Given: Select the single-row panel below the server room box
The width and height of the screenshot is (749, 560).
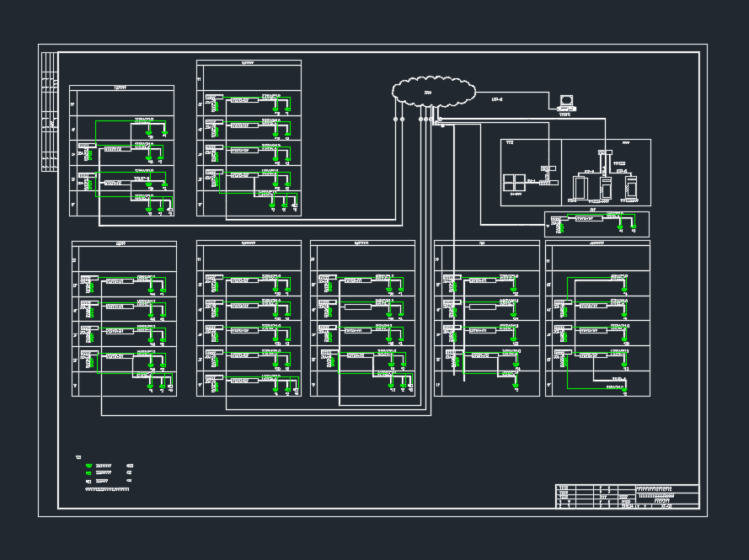Looking at the screenshot, I should [x=597, y=224].
